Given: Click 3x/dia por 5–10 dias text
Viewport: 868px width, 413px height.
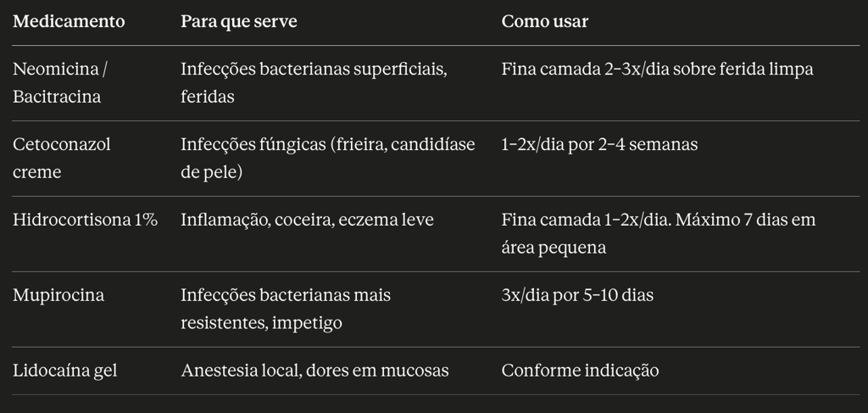Looking at the screenshot, I should pyautogui.click(x=577, y=295).
